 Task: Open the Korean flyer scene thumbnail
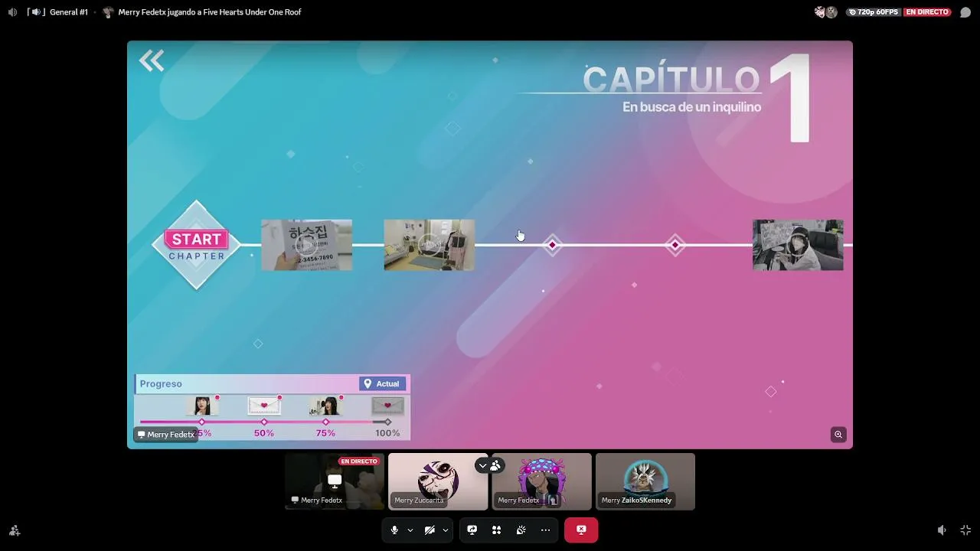pos(306,245)
